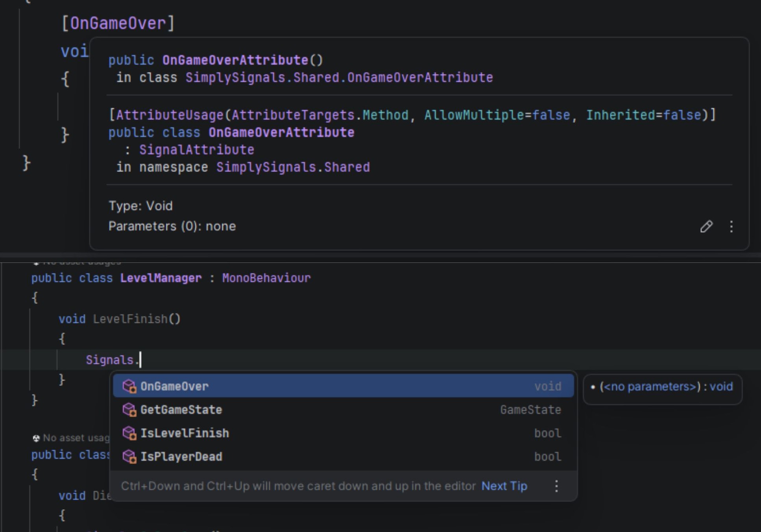761x532 pixels.
Task: Click the pencil edit icon in documentation popup
Action: coord(706,226)
